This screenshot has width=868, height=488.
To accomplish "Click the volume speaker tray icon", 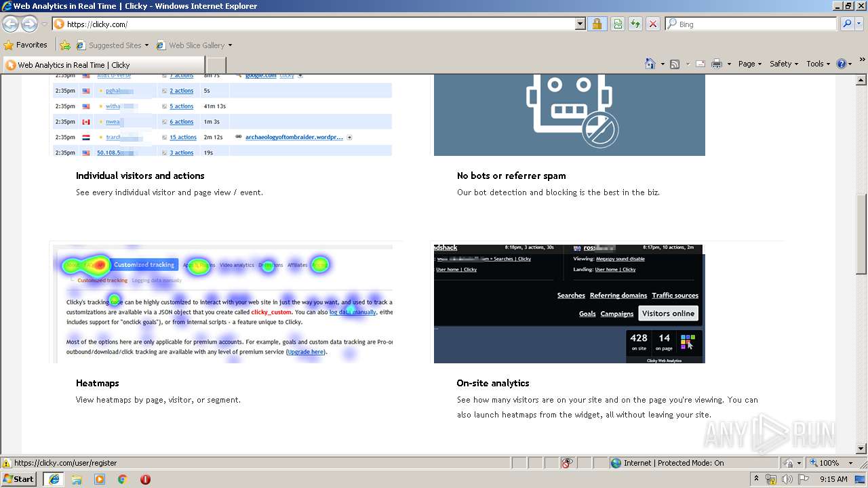I will pos(787,479).
